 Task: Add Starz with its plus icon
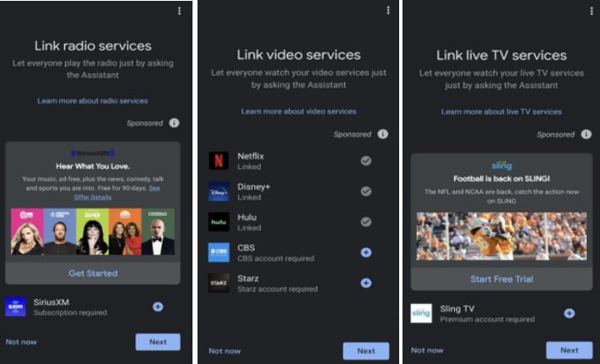[366, 283]
